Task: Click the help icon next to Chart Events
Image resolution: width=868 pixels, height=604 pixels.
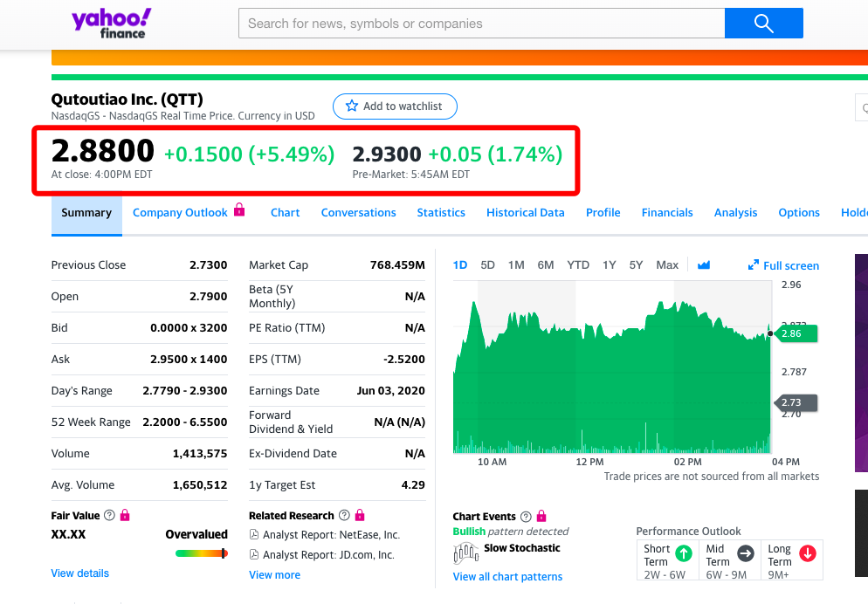Action: pos(525,517)
